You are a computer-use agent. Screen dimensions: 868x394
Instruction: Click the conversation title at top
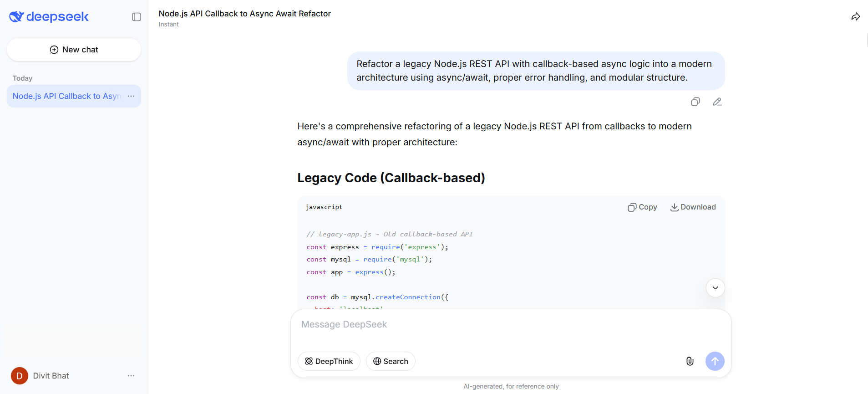pyautogui.click(x=245, y=14)
